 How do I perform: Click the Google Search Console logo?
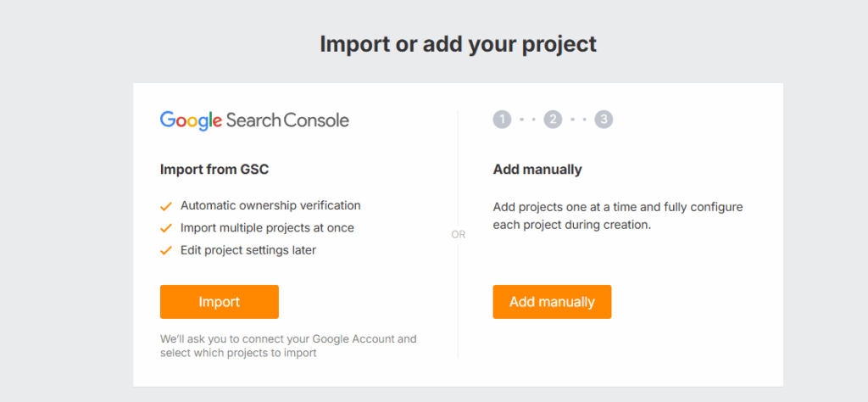[x=254, y=120]
